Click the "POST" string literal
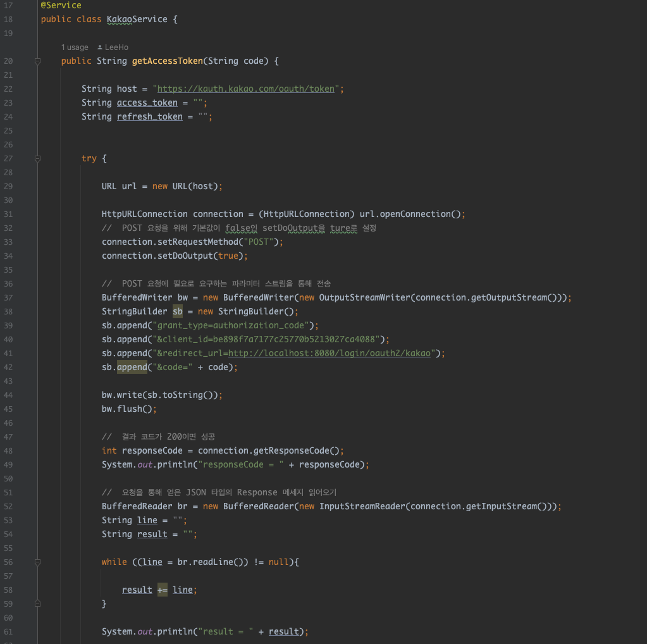The image size is (647, 644). click(259, 242)
